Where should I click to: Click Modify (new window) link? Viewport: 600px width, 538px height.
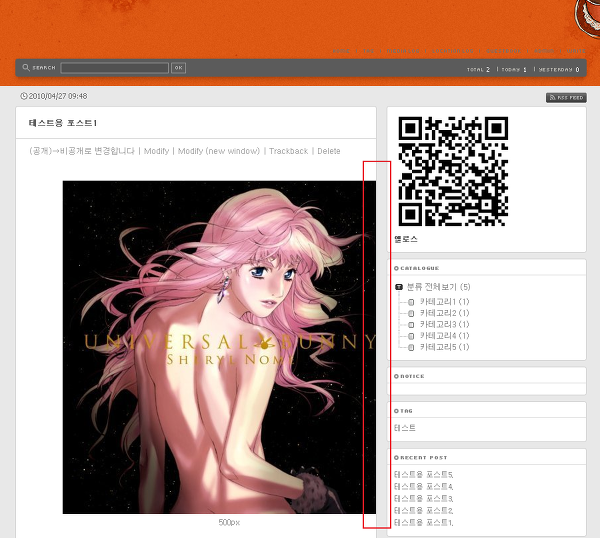[x=219, y=151]
